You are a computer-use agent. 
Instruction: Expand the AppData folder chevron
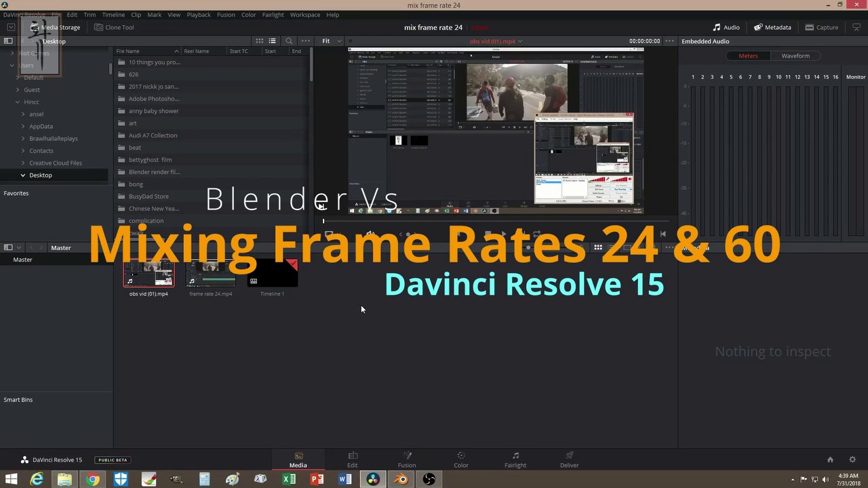pyautogui.click(x=23, y=126)
